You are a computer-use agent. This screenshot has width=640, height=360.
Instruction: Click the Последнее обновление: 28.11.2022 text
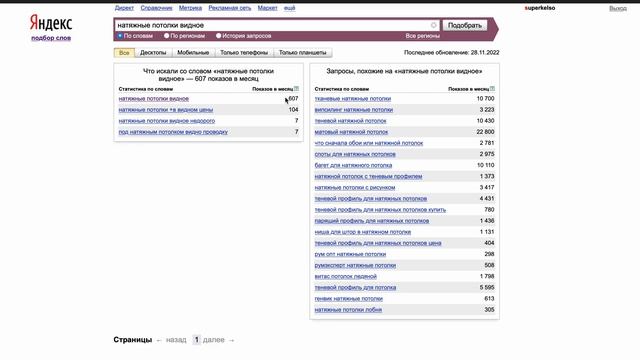[x=451, y=53]
